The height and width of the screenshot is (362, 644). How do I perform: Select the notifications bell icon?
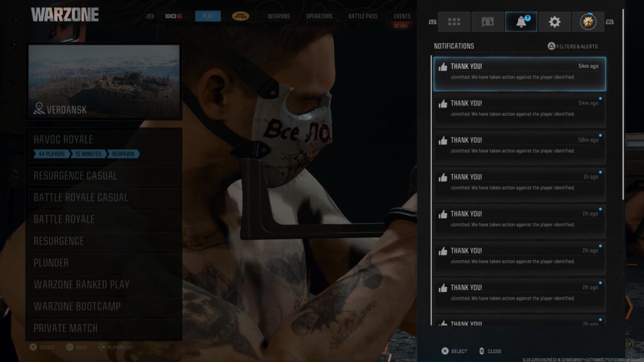click(521, 22)
